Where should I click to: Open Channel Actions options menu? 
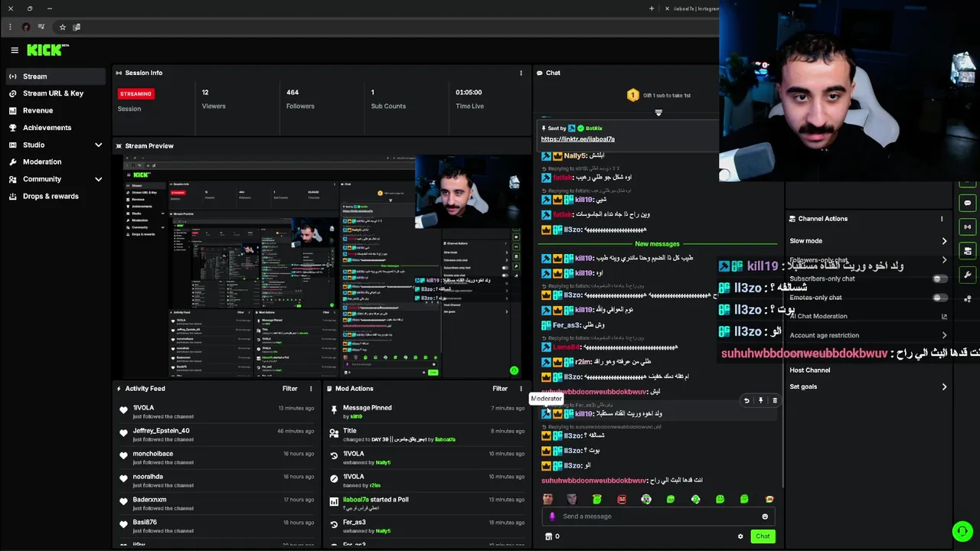942,219
